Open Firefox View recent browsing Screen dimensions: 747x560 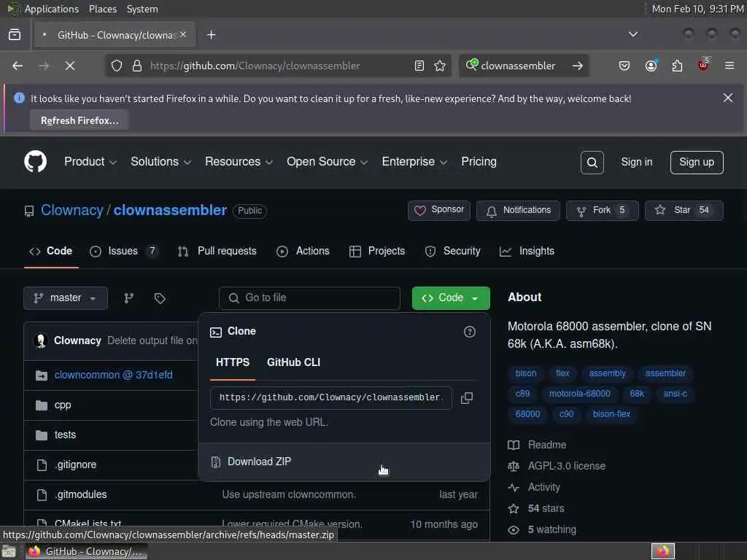15,35
